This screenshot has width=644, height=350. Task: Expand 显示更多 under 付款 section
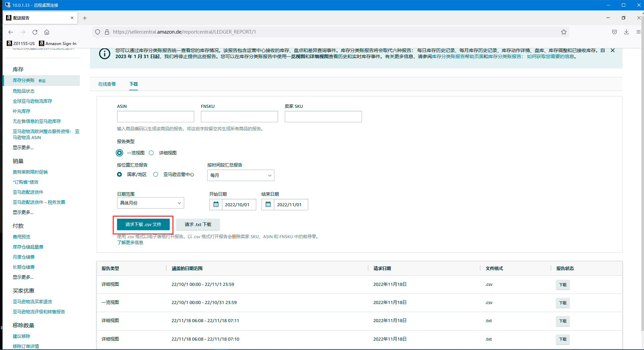tap(23, 277)
